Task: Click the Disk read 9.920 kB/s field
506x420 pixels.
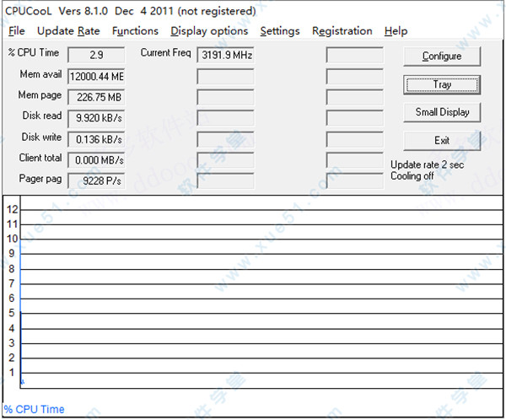Action: pos(96,118)
